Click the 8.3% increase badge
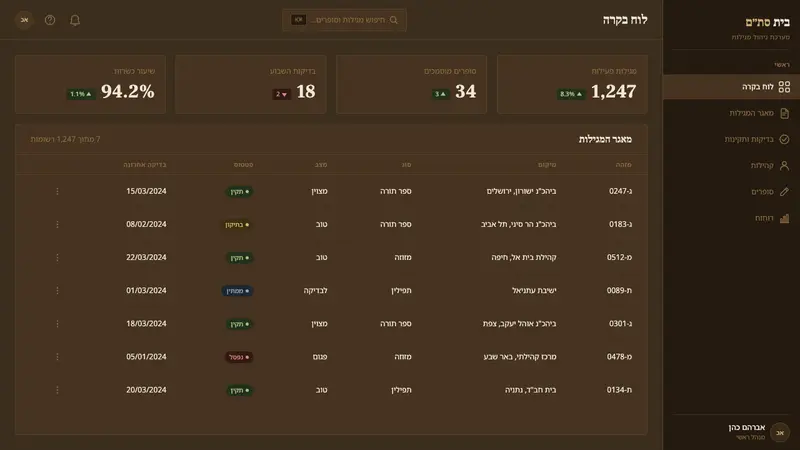800x450 pixels. tap(571, 94)
